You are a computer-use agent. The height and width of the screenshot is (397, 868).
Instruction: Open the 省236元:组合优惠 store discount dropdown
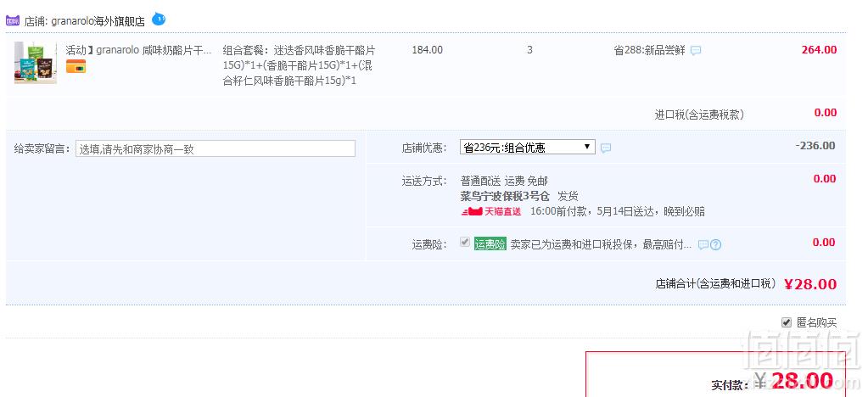528,148
